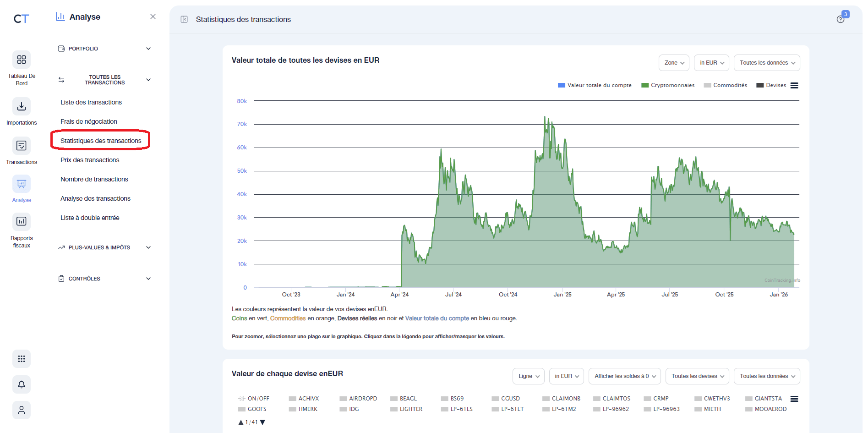Click the collapse panel icon beside Statistiques des transactions
The image size is (868, 433).
184,19
